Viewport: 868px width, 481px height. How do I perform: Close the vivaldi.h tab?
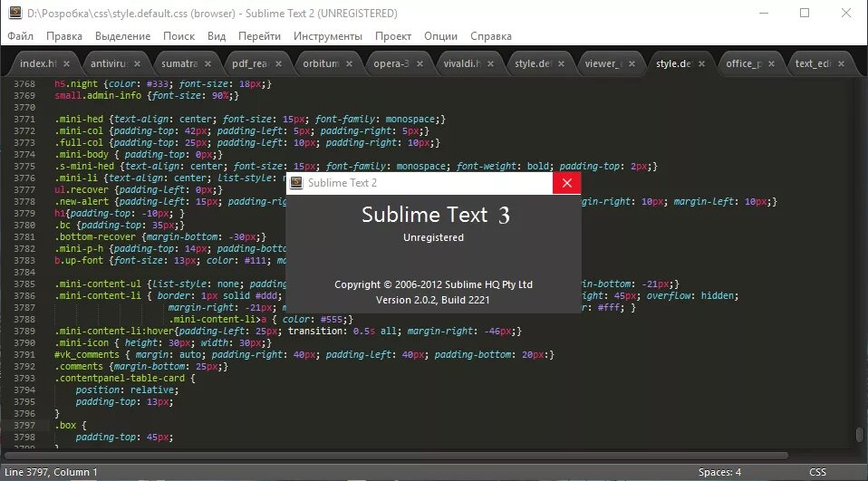490,64
